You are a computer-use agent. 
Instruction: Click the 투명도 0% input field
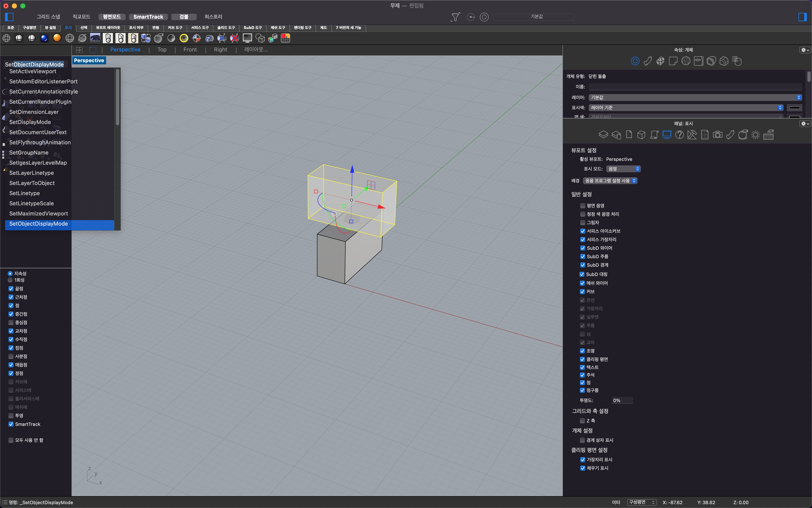click(622, 400)
